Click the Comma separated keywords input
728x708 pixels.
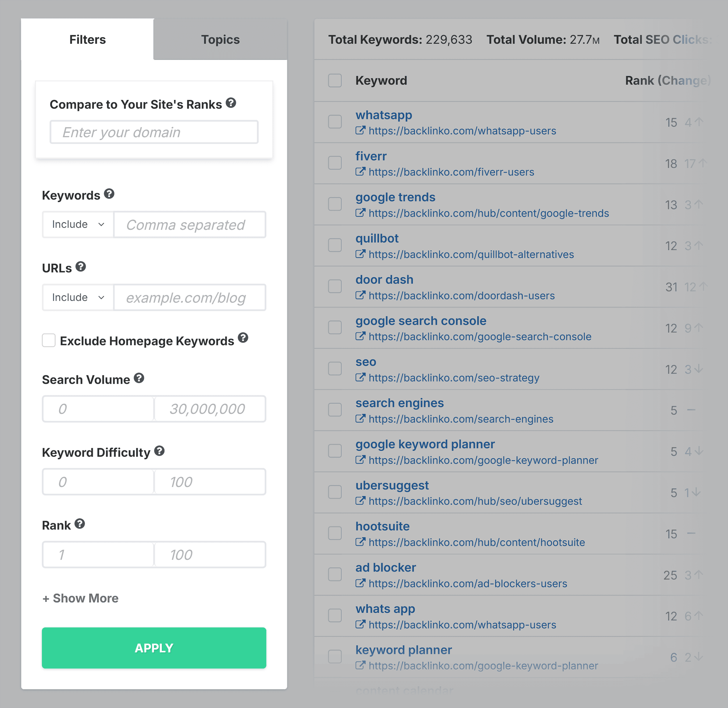pos(190,225)
